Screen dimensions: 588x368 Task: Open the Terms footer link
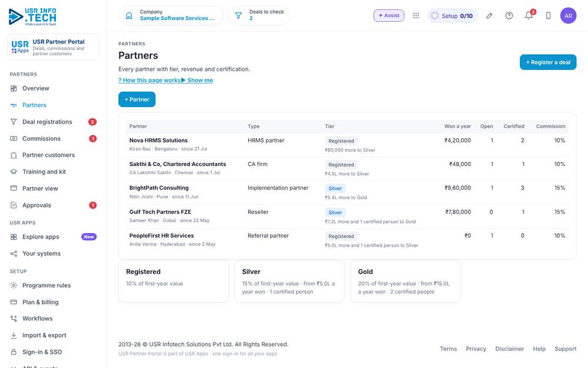pos(448,349)
